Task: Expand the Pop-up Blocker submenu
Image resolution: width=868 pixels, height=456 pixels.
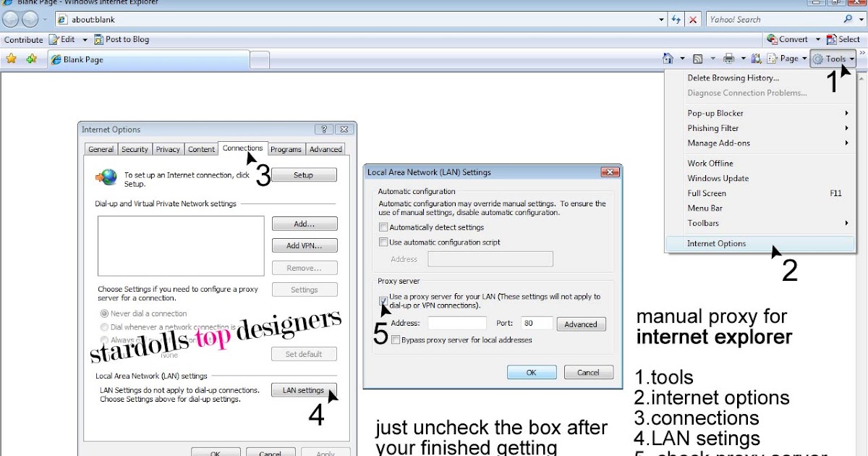Action: tap(767, 113)
